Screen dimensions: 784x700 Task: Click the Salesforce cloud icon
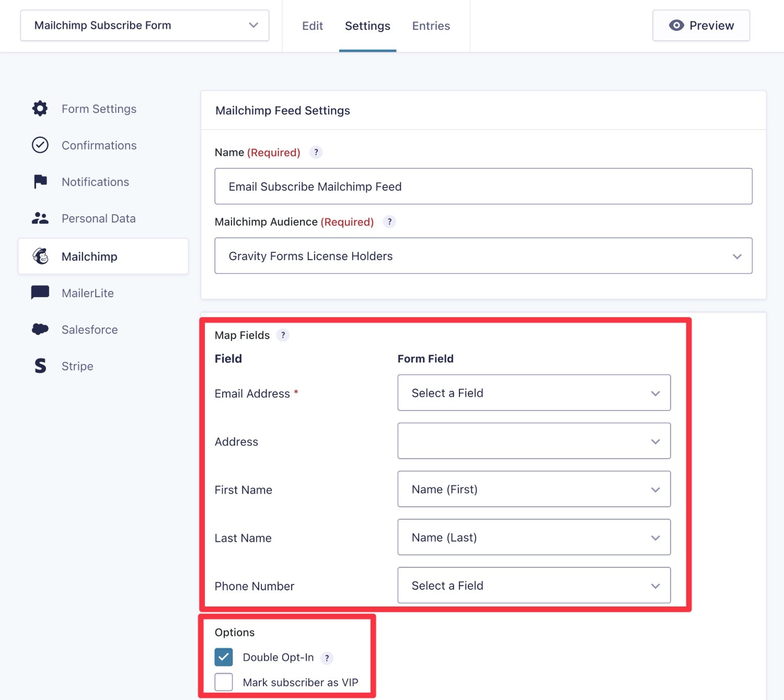[x=40, y=329]
